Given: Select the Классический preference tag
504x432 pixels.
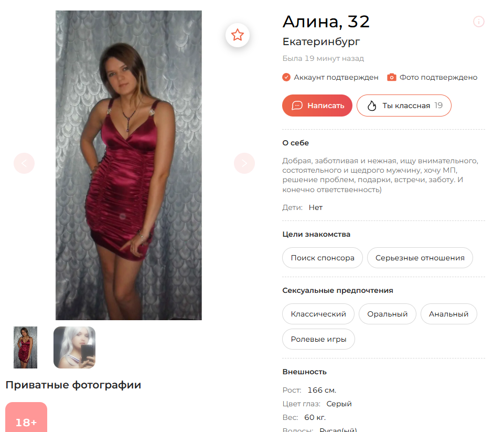Looking at the screenshot, I should (318, 314).
